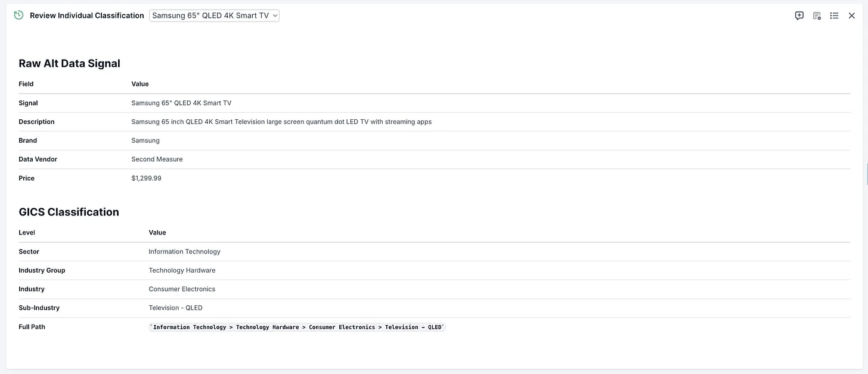This screenshot has height=374, width=868.
Task: Click the Brand value Samsung
Action: (145, 140)
